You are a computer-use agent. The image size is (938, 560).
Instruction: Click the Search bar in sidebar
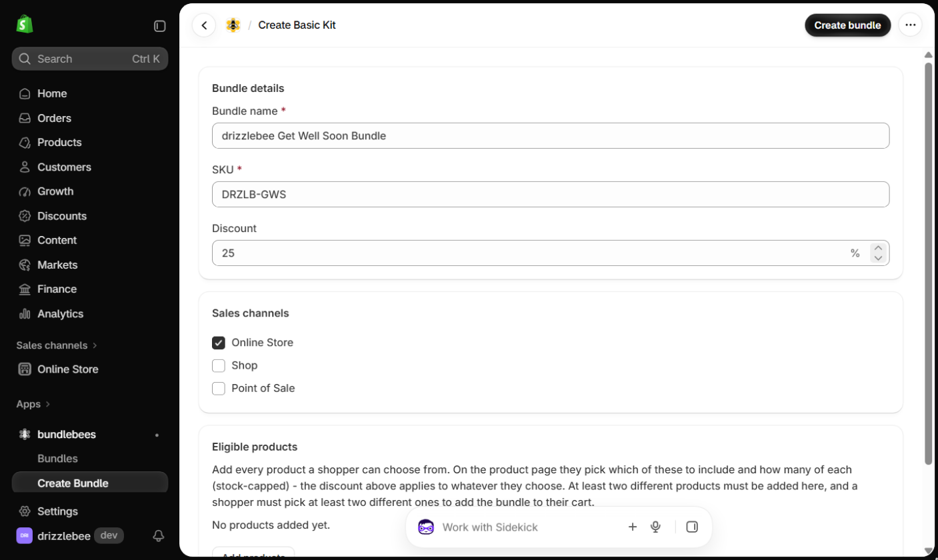click(90, 59)
